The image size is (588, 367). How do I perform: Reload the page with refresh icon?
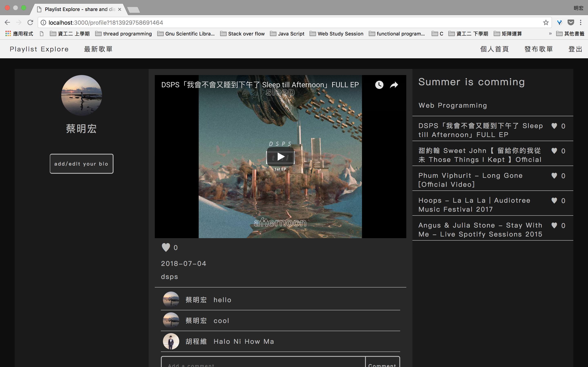pyautogui.click(x=30, y=23)
